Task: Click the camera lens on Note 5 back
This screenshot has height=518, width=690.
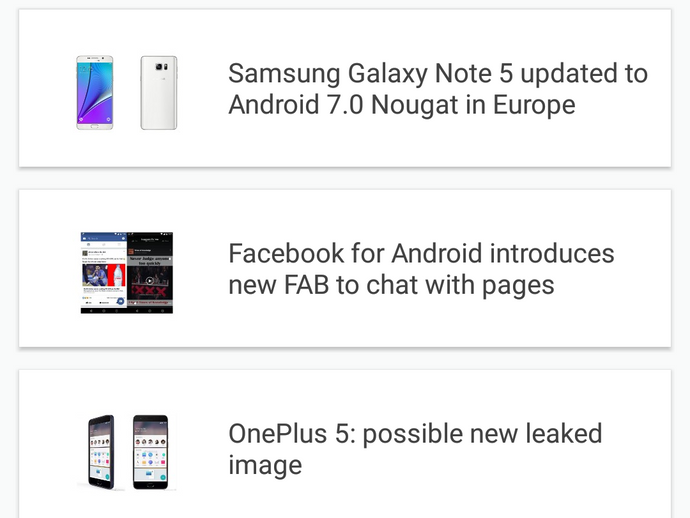Action: click(158, 66)
